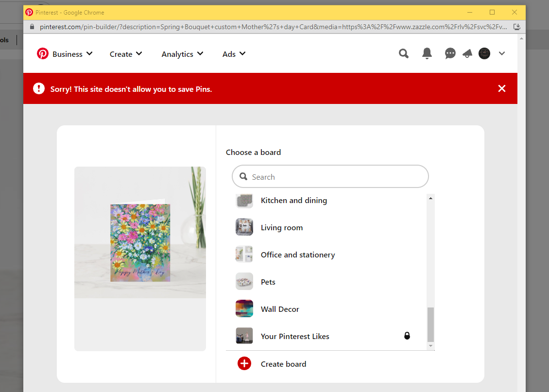Click the Create board button
Image resolution: width=549 pixels, height=392 pixels.
pyautogui.click(x=330, y=364)
